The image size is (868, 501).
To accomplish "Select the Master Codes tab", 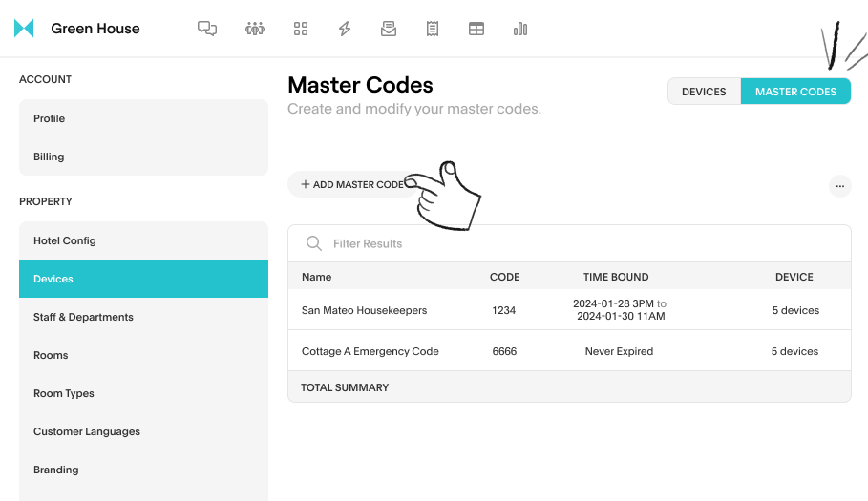I will pos(795,92).
